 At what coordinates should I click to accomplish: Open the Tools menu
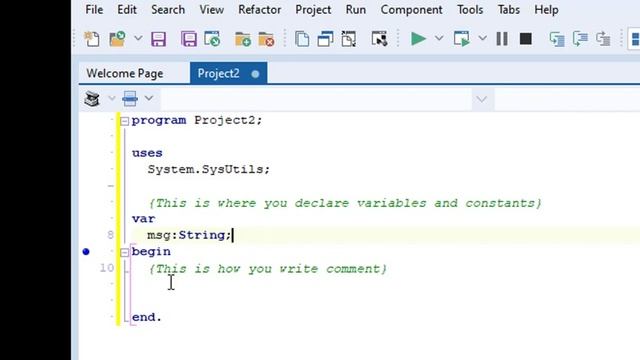470,10
